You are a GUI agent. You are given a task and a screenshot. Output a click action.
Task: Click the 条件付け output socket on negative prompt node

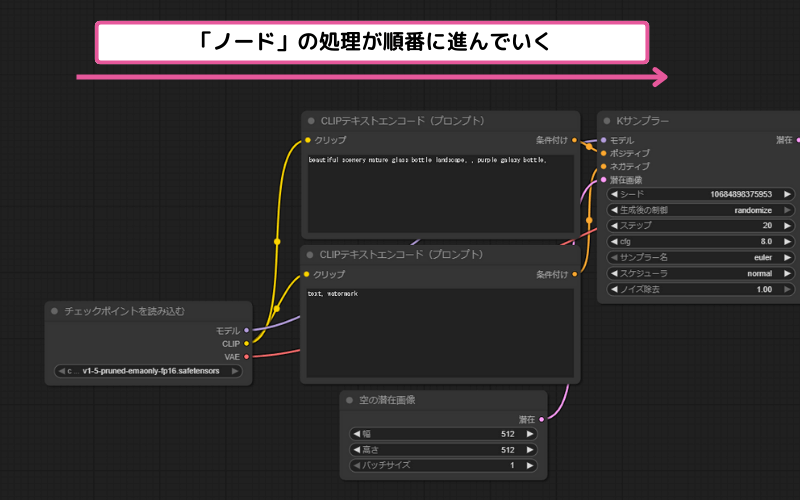(x=574, y=274)
